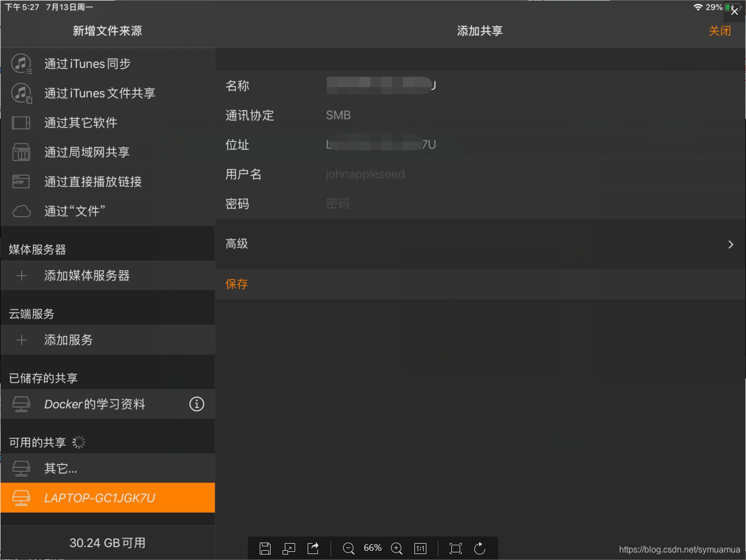Click the iTunes file sharing icon
Screen dimensions: 746x560
[x=21, y=93]
